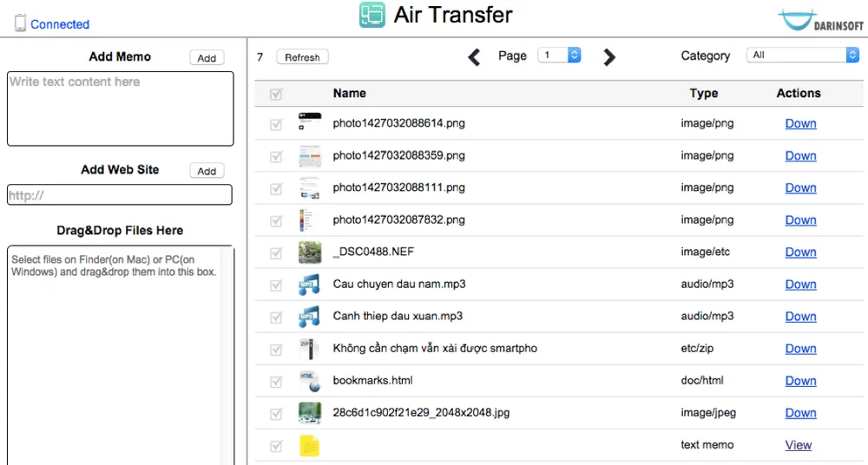Open the Page number dropdown

tap(559, 55)
